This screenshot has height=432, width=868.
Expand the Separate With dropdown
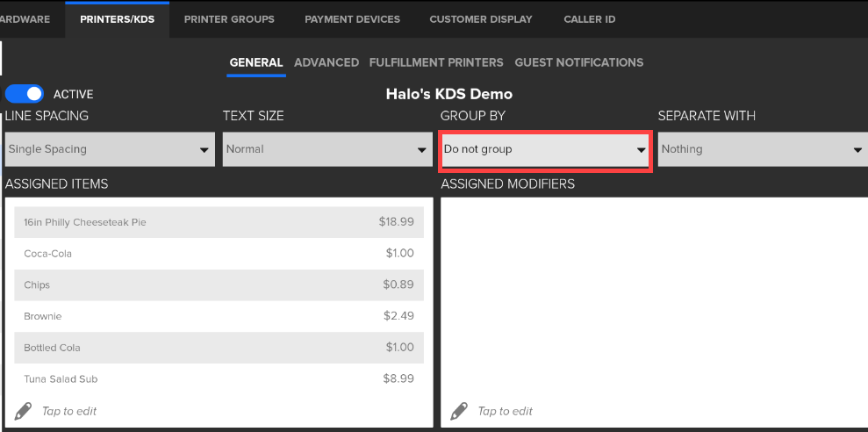(x=762, y=149)
